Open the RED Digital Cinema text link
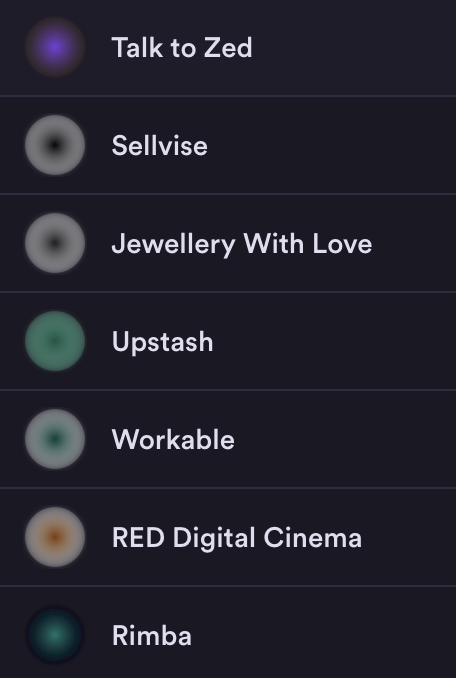 (237, 538)
